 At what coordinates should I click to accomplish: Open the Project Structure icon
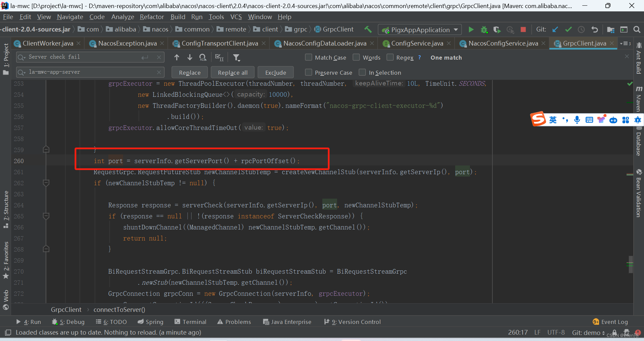610,29
